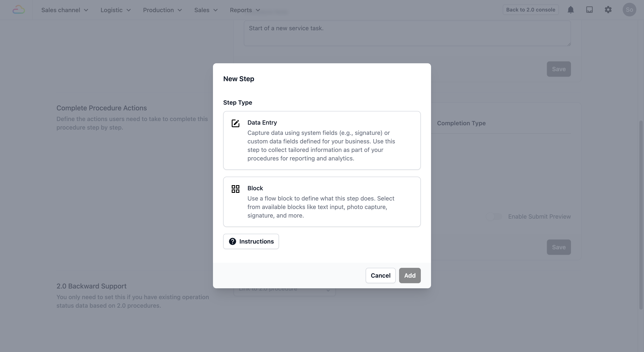Open the Reports menu
The width and height of the screenshot is (644, 352).
point(245,10)
